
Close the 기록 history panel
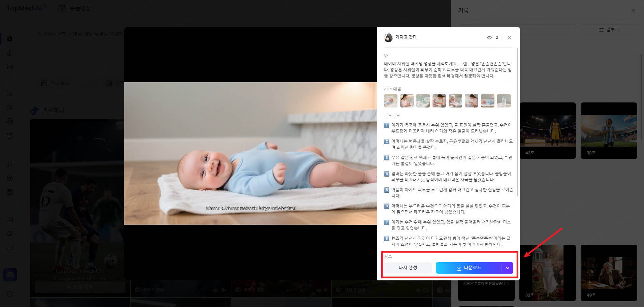(633, 11)
